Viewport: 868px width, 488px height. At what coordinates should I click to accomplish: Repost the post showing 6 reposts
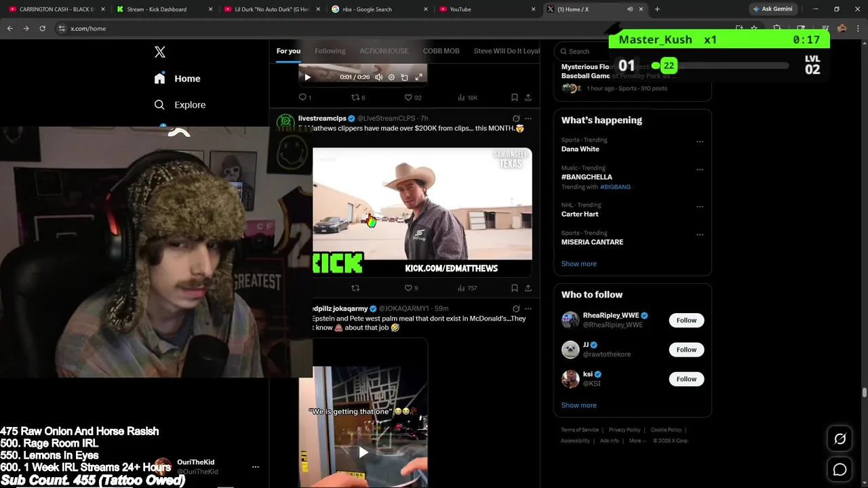pyautogui.click(x=357, y=98)
